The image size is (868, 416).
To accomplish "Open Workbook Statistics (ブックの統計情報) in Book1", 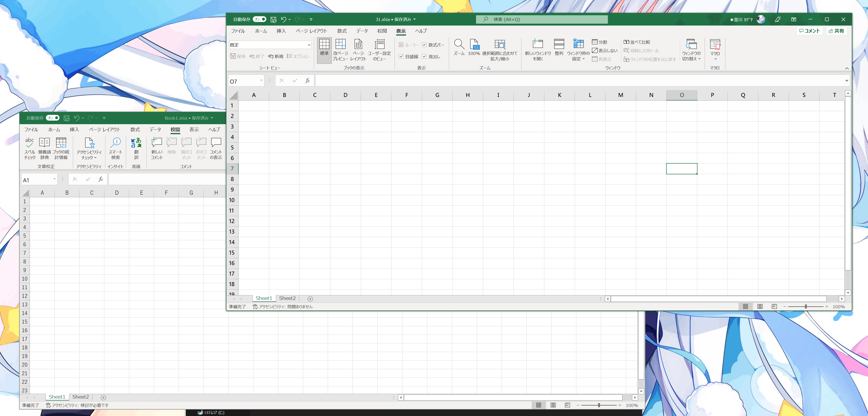I will (61, 148).
